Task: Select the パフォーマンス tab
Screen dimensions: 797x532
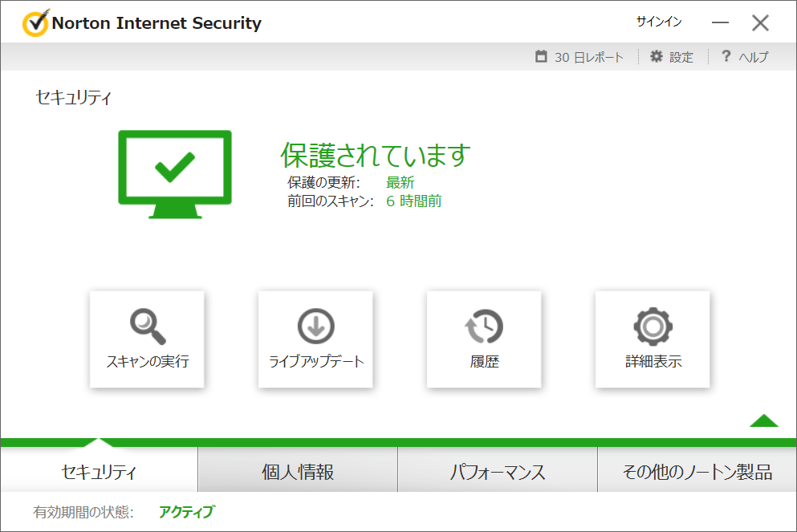Action: point(497,472)
